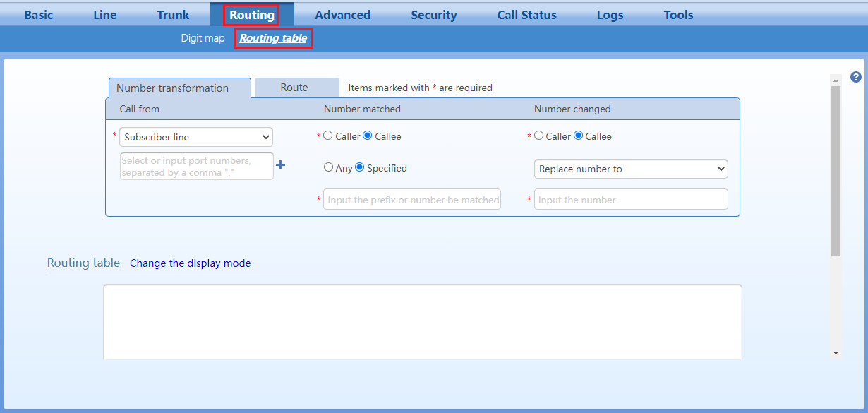Go to the Call Status menu
Viewport: 868px width, 413px height.
point(526,15)
